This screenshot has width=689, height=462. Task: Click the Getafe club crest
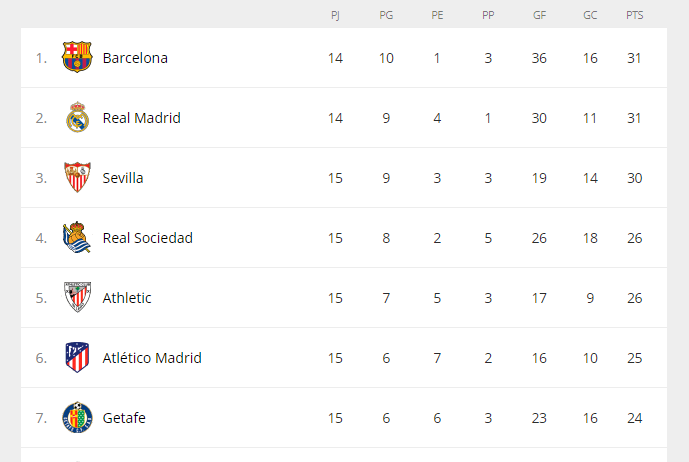tap(77, 418)
